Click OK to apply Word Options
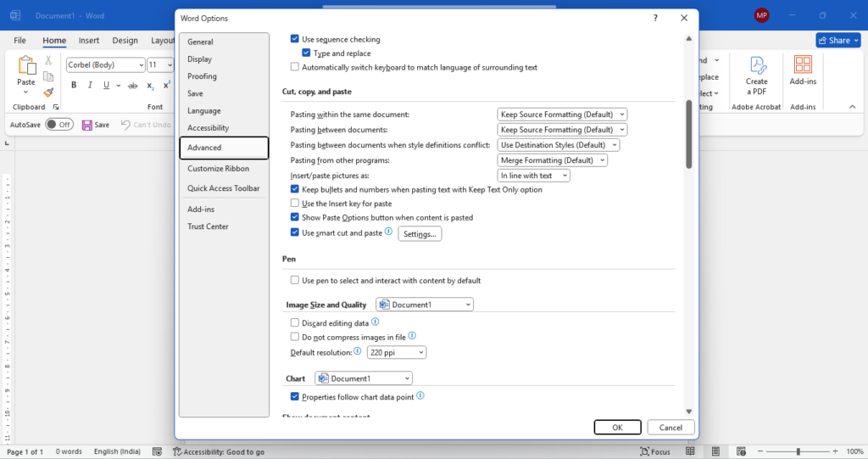 tap(617, 428)
